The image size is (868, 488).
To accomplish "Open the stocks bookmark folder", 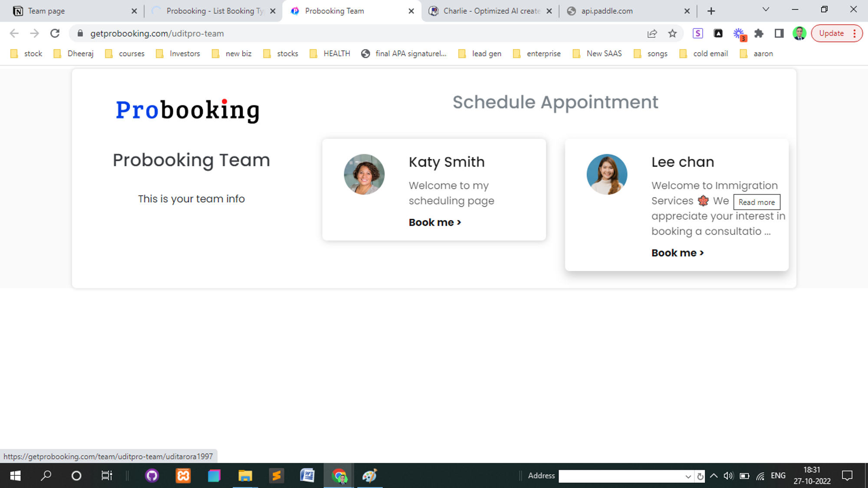I will pyautogui.click(x=281, y=53).
